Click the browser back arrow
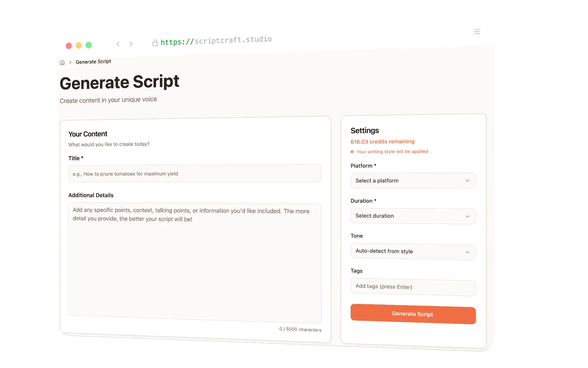The width and height of the screenshot is (588, 368). click(118, 44)
